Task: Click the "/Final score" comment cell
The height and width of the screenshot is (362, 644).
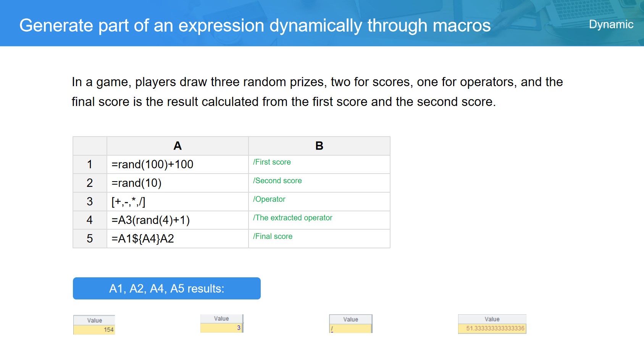Action: (x=319, y=239)
